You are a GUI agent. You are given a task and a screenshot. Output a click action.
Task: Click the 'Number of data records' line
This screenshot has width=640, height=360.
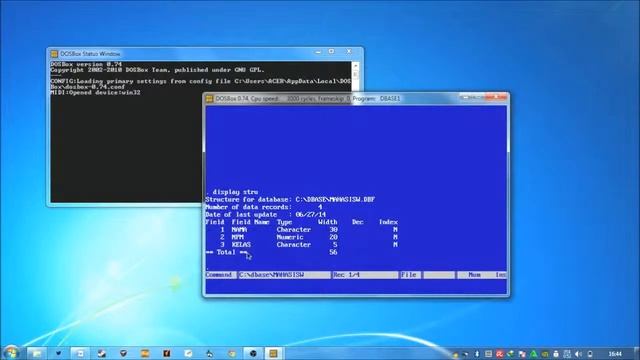coord(264,207)
